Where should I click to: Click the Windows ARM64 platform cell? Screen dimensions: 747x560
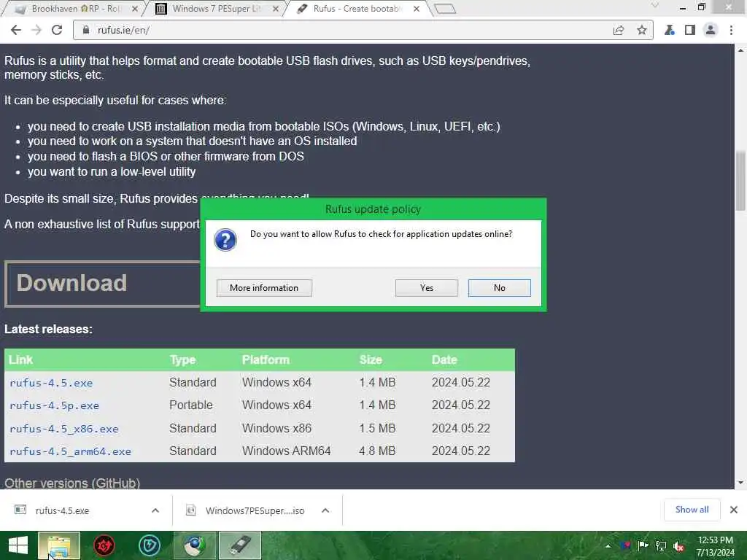click(x=286, y=451)
